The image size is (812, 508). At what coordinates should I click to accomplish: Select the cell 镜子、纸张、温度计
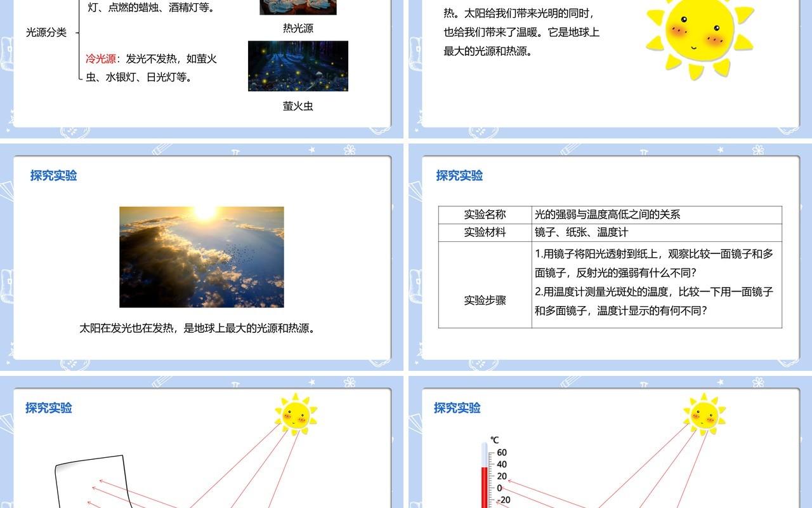pyautogui.click(x=657, y=232)
